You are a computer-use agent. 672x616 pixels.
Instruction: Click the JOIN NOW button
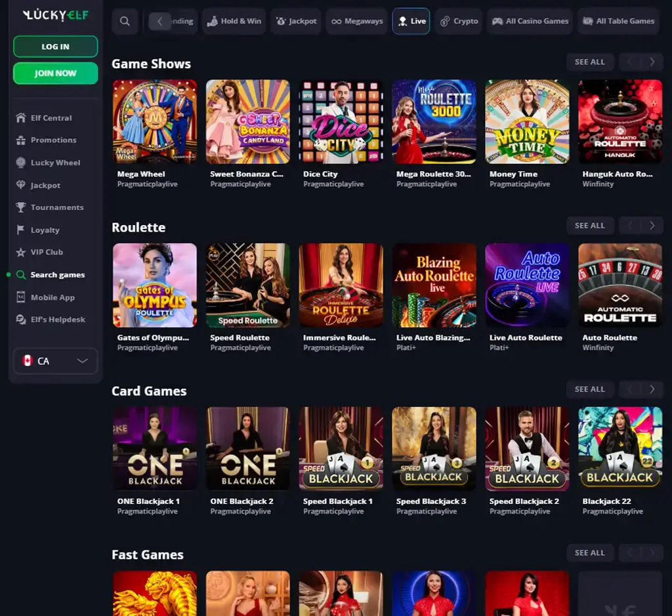(x=56, y=73)
